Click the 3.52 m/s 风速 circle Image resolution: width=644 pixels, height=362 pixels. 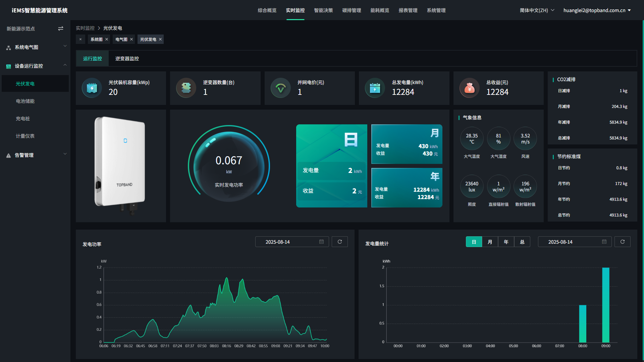click(525, 138)
